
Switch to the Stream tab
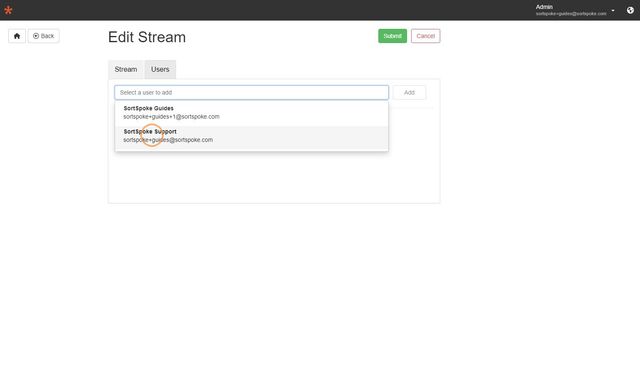126,69
